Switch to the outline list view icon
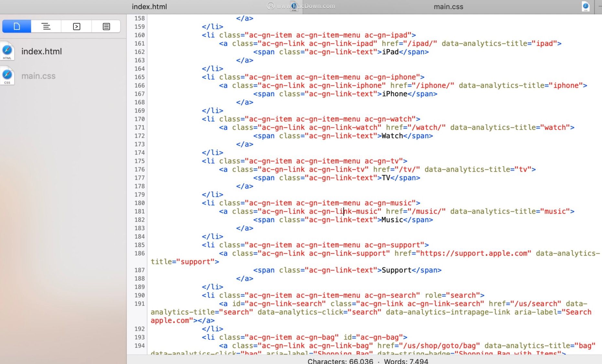The height and width of the screenshot is (364, 602). (46, 26)
